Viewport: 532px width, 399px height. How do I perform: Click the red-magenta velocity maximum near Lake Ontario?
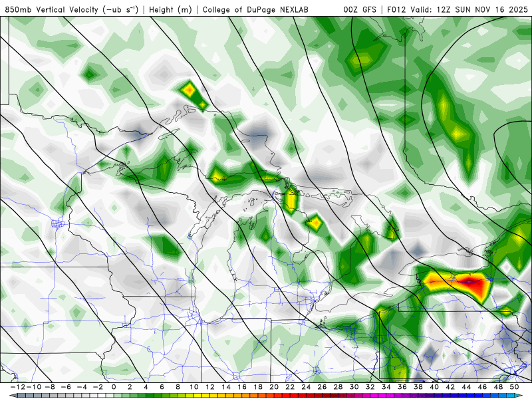[x=469, y=281]
